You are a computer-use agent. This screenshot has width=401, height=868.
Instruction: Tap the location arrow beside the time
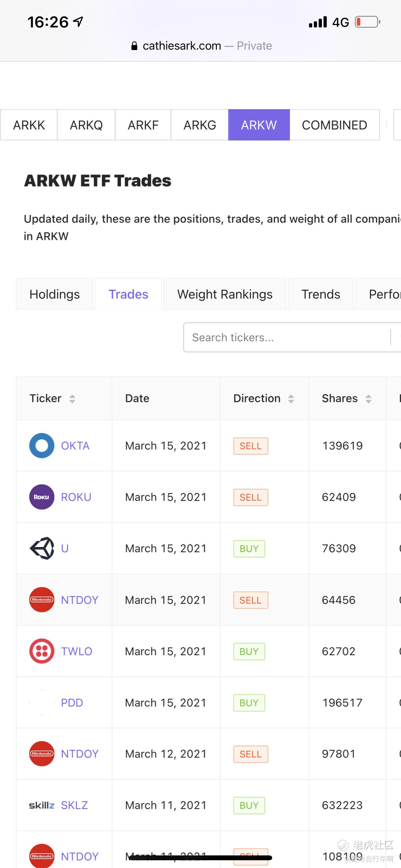point(78,22)
